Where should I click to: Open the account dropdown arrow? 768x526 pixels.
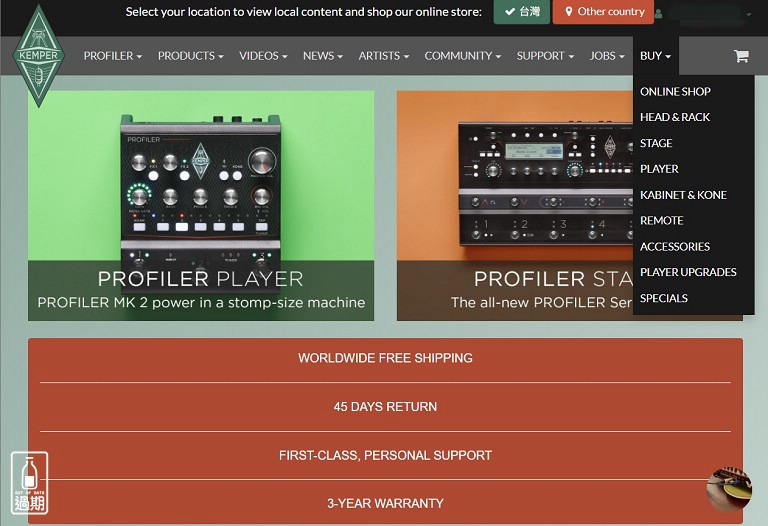pos(748,14)
